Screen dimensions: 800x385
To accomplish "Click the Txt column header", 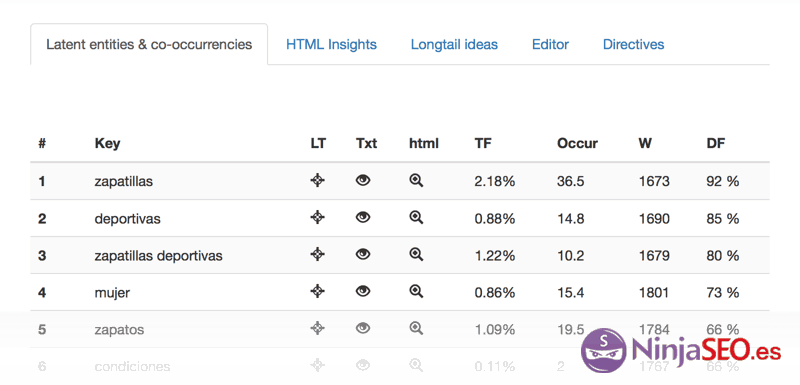I will [366, 144].
